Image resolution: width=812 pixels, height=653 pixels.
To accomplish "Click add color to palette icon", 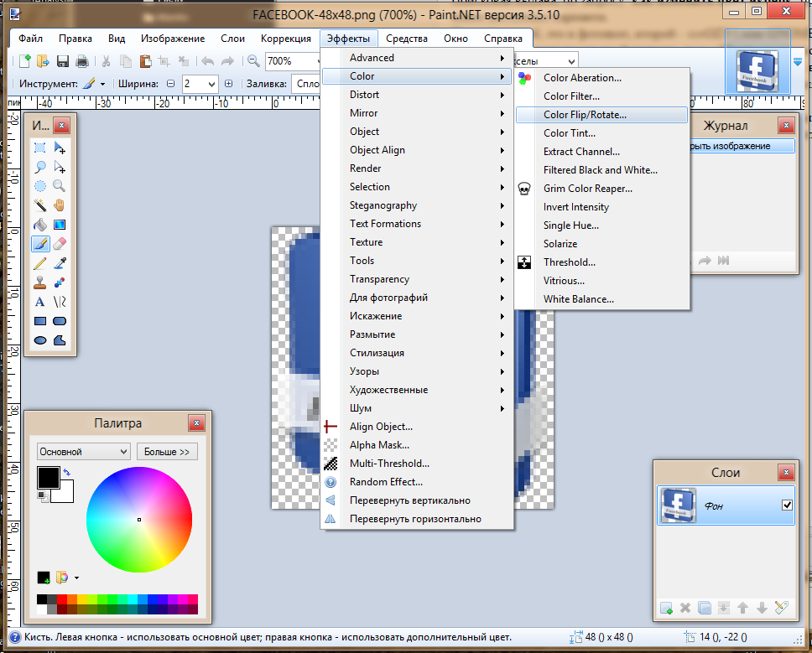I will [44, 578].
